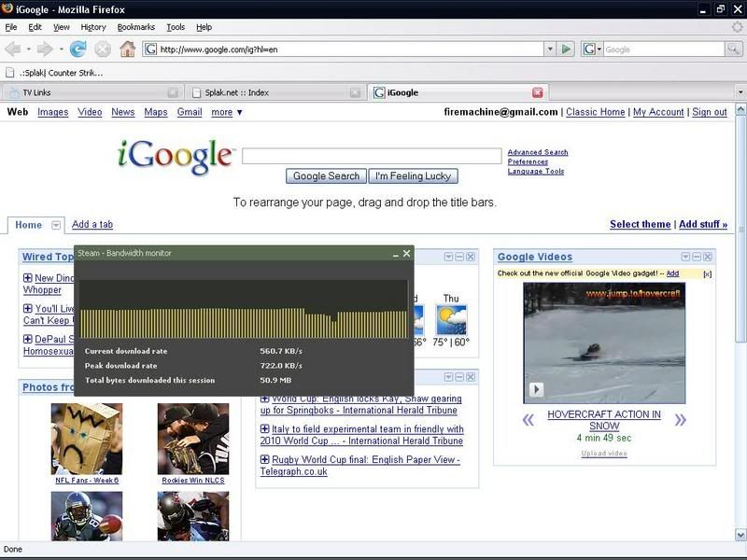The height and width of the screenshot is (560, 747).
Task: Open the Home tab dropdown arrow
Action: pos(56,225)
